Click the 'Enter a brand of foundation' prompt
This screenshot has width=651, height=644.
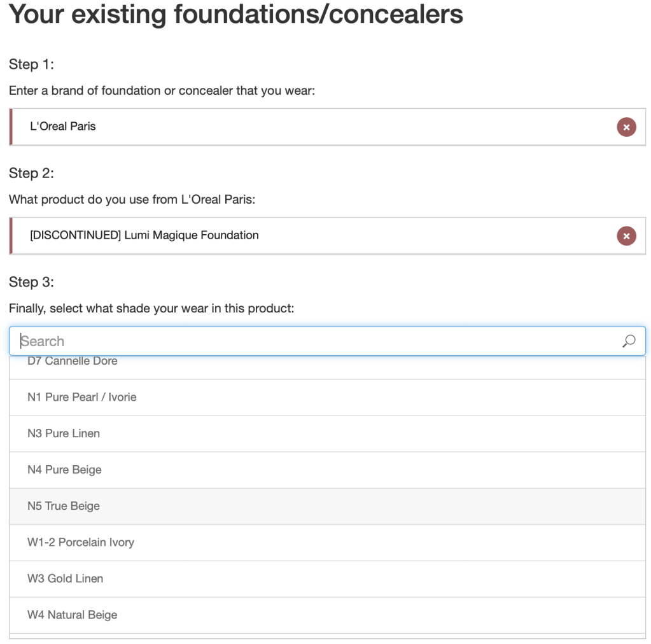(162, 90)
